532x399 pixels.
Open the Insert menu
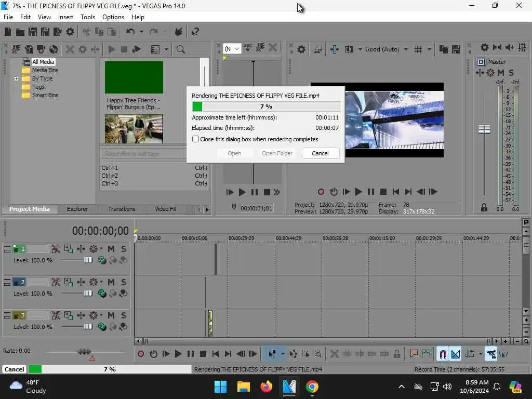click(x=65, y=17)
